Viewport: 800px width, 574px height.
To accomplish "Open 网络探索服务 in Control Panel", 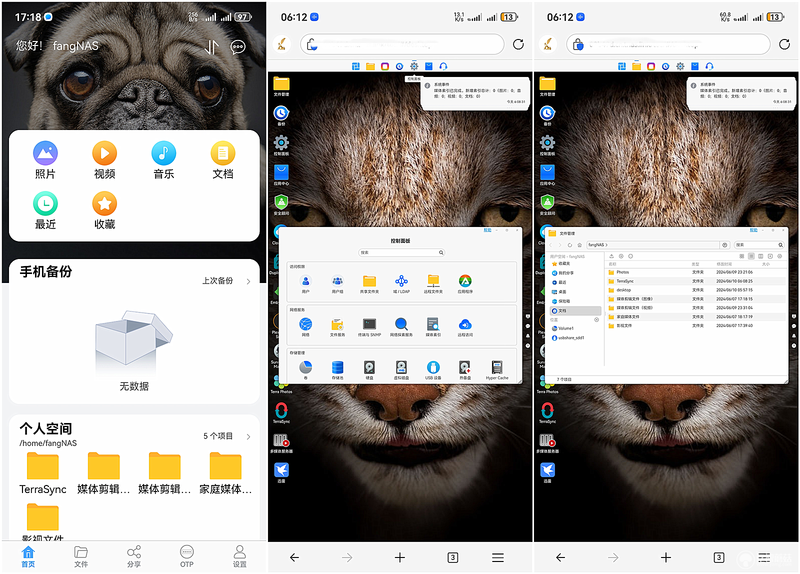I will click(x=402, y=327).
